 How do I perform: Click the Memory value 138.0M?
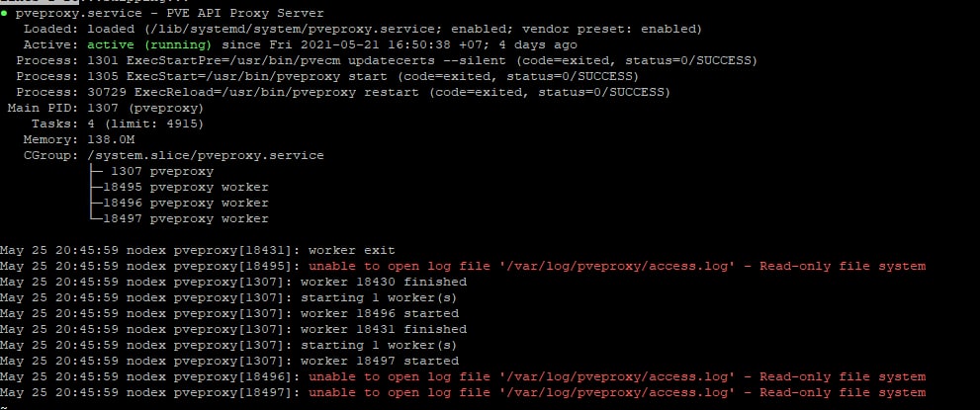pyautogui.click(x=111, y=139)
